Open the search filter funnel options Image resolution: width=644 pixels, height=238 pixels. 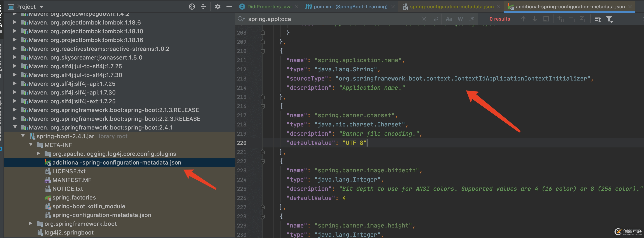(609, 19)
